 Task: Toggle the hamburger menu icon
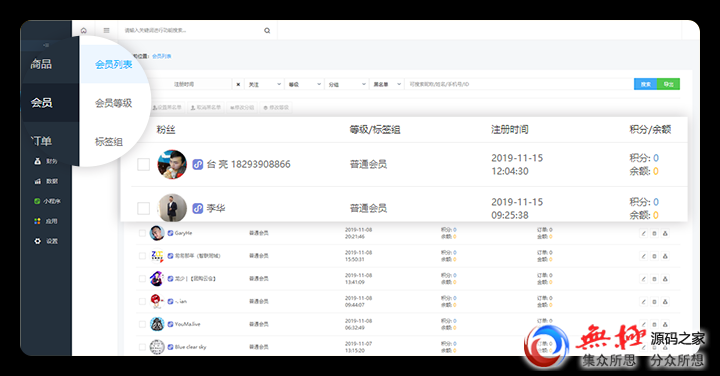pyautogui.click(x=107, y=31)
